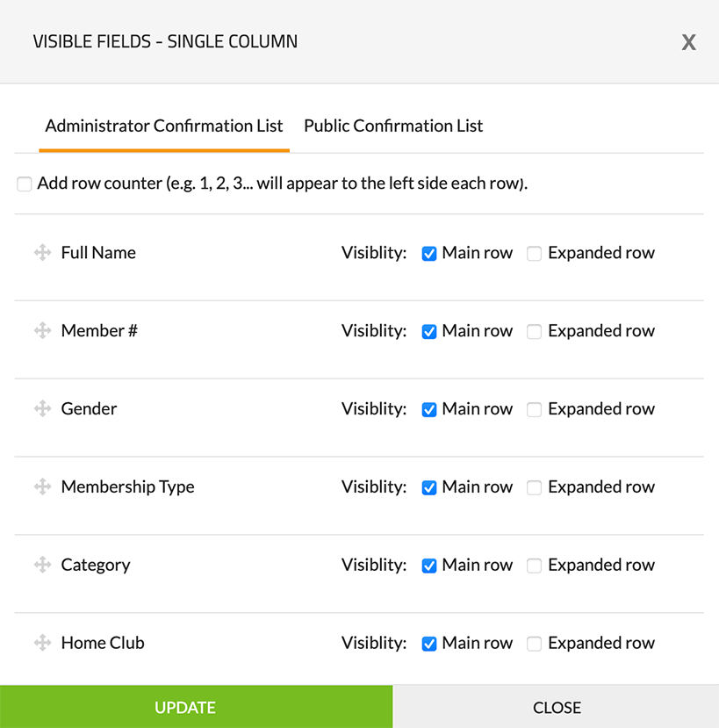The width and height of the screenshot is (719, 728).
Task: Select the Administrator Confirmation List tab
Action: [164, 126]
